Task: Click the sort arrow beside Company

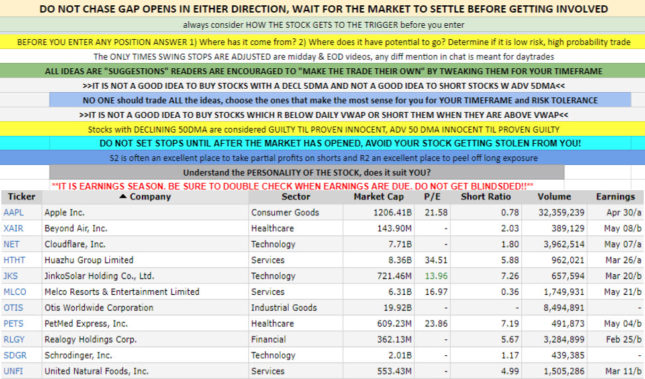Action: (x=123, y=197)
